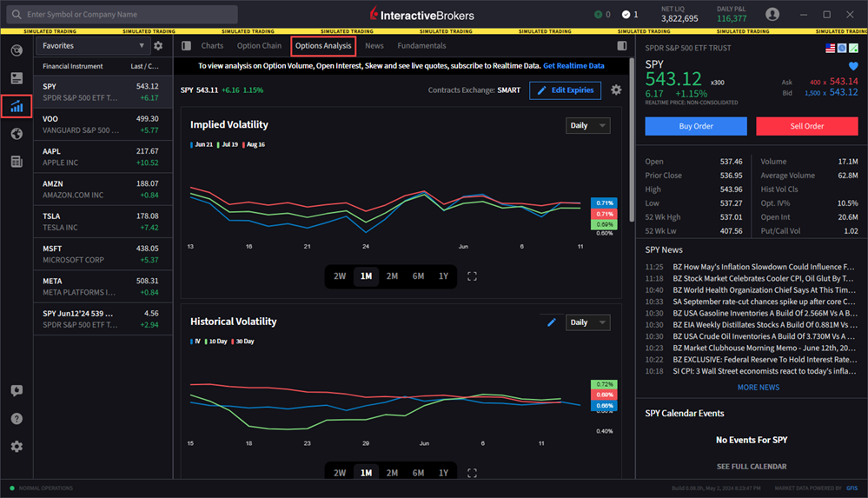Select AAPL row in Favorites list

click(x=103, y=156)
